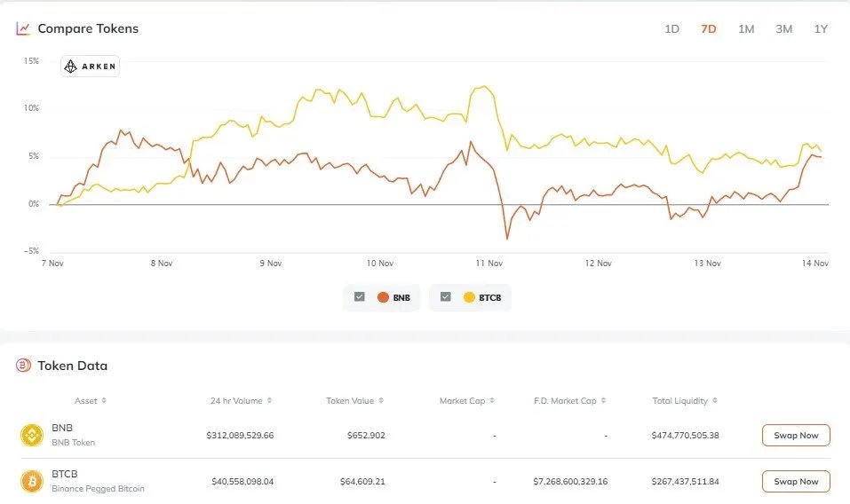Click the Token Data heading
This screenshot has height=504, width=850.
(x=72, y=366)
